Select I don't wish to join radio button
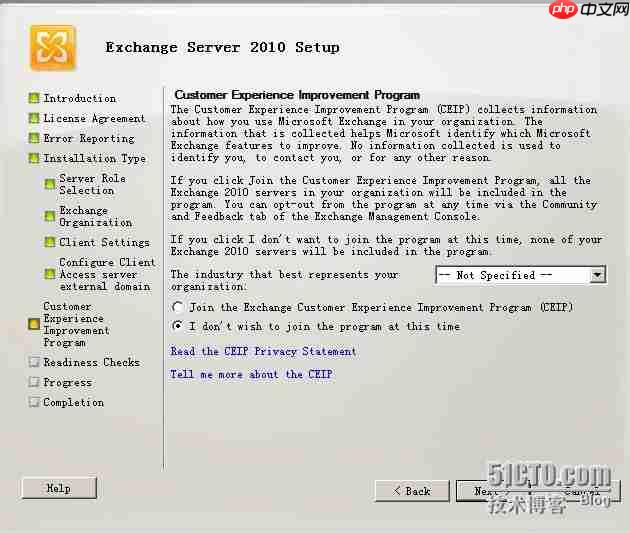The width and height of the screenshot is (630, 533). click(x=178, y=326)
